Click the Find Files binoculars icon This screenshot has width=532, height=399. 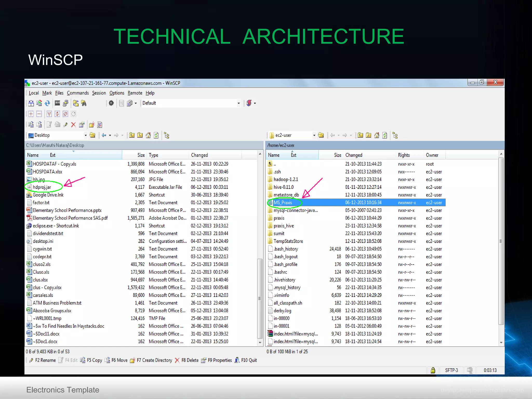tap(84, 103)
